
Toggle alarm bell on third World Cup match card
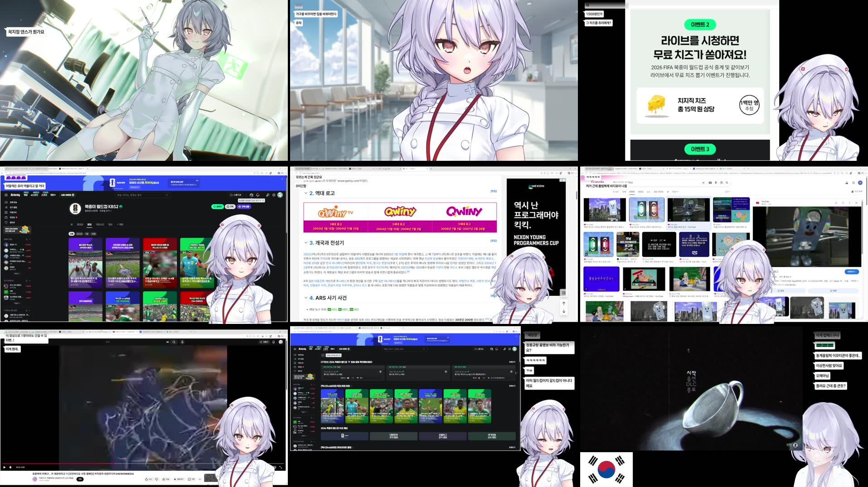(511, 371)
